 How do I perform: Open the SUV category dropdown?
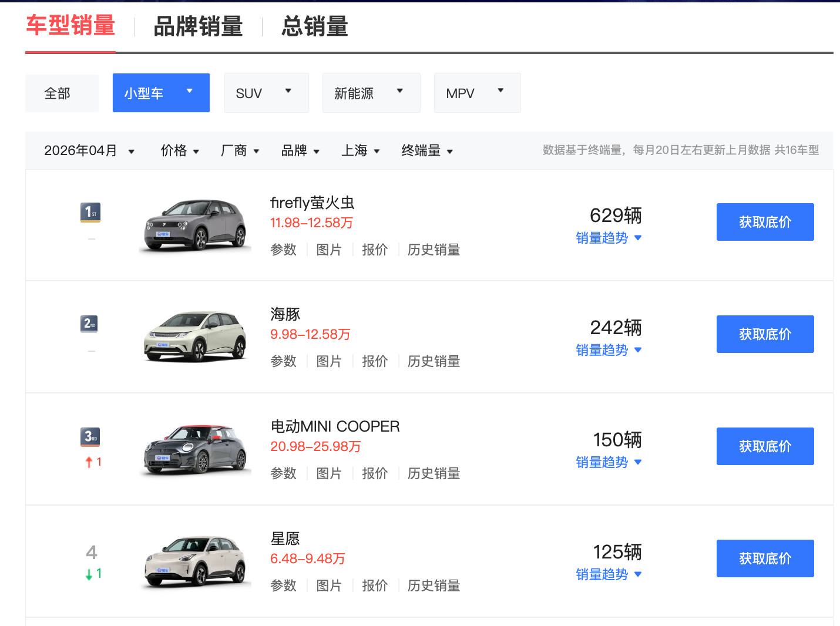point(267,93)
